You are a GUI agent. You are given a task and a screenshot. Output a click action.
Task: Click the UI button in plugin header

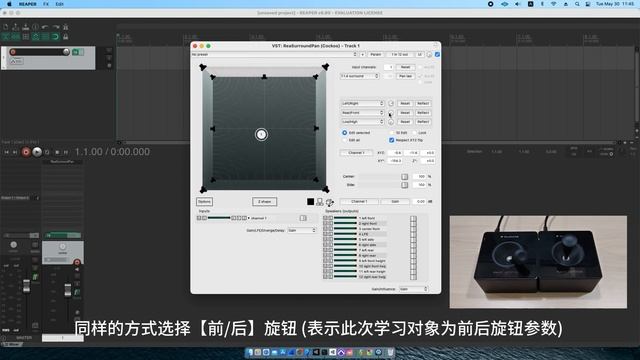pos(420,54)
